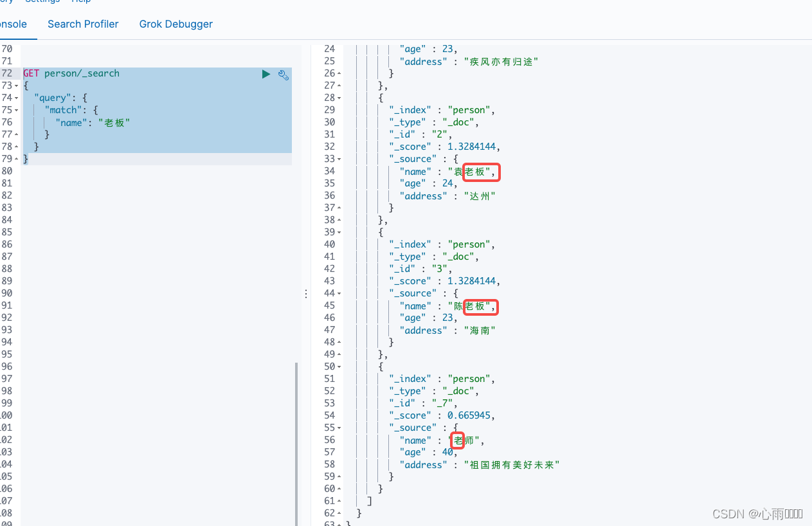The image size is (812, 526).
Task: Click the "address" : "祖国拥有美好未来" line
Action: click(480, 465)
